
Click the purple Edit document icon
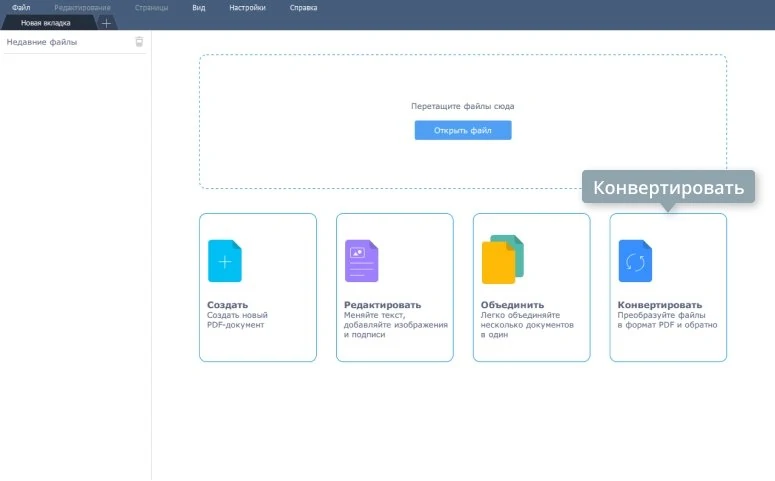coord(361,261)
